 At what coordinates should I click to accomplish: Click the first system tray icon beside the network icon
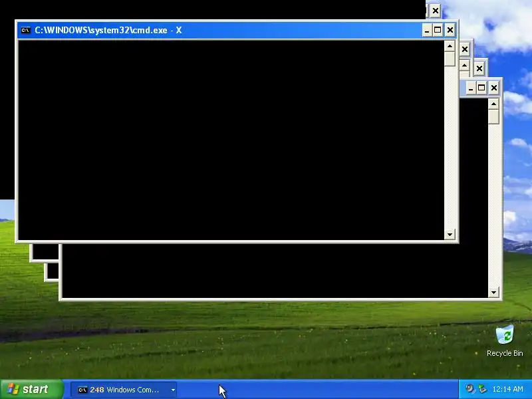point(470,389)
